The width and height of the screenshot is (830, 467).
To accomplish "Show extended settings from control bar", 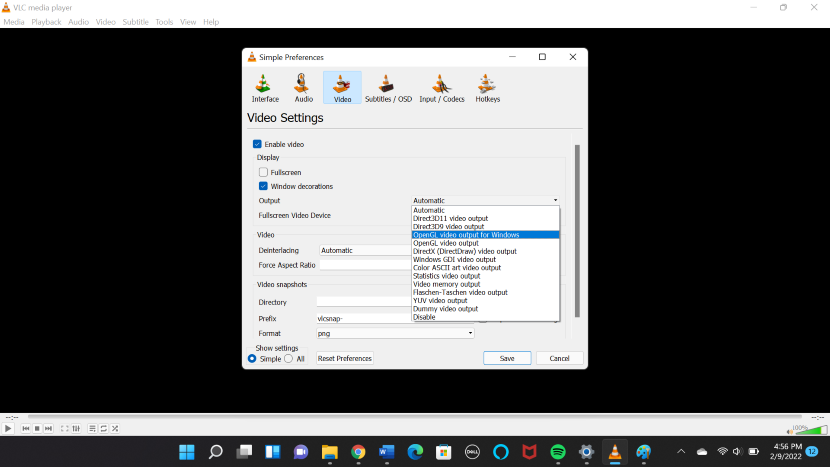I will click(x=76, y=428).
